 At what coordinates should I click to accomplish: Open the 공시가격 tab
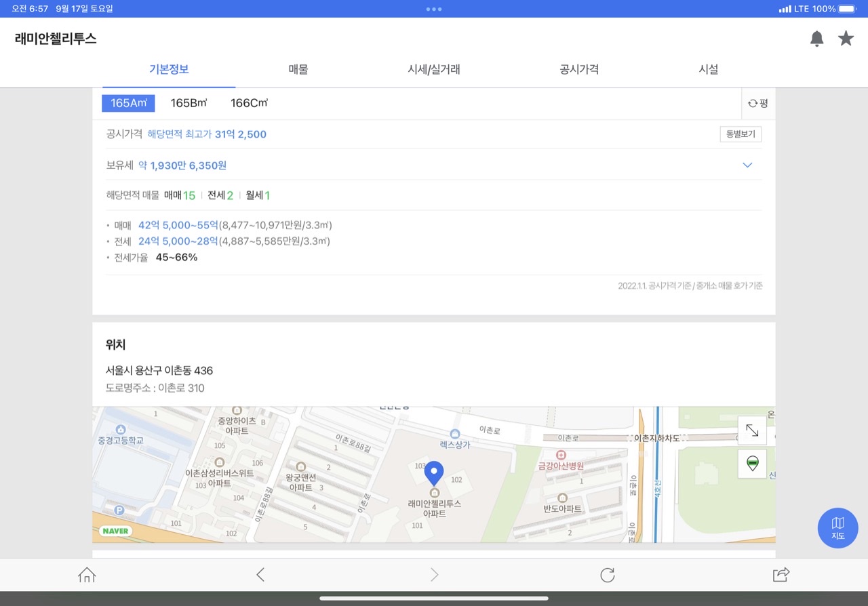point(579,69)
